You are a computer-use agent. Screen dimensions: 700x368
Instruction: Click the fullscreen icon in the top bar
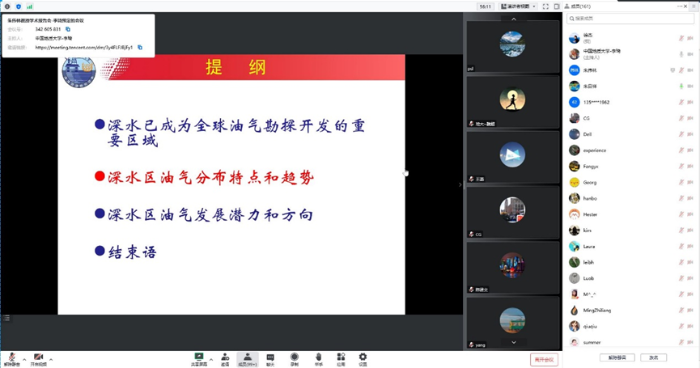pos(546,6)
